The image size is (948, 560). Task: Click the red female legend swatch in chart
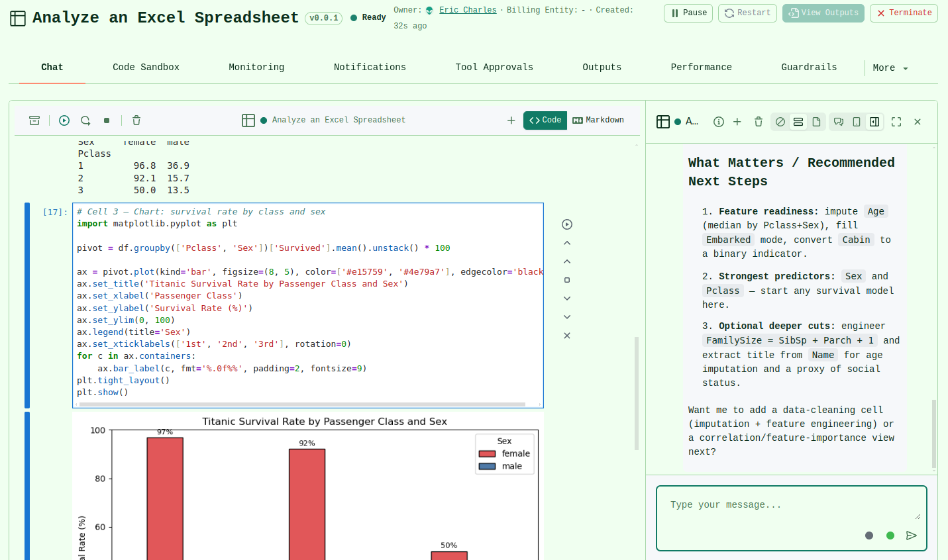(x=487, y=454)
